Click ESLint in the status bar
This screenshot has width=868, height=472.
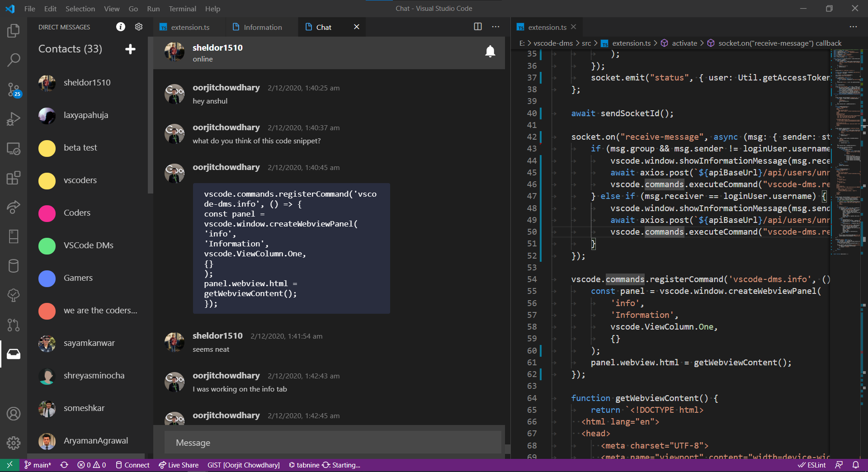pyautogui.click(x=812, y=465)
